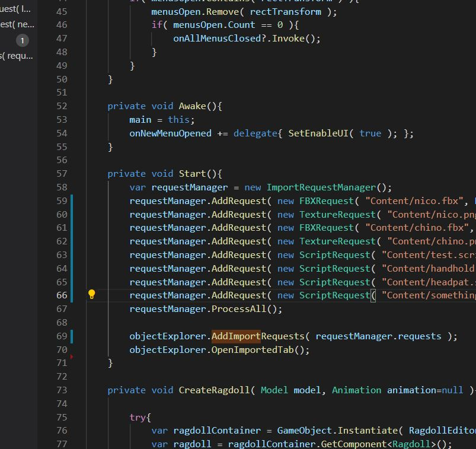Click the highlighted AddImportRequests call

click(258, 336)
